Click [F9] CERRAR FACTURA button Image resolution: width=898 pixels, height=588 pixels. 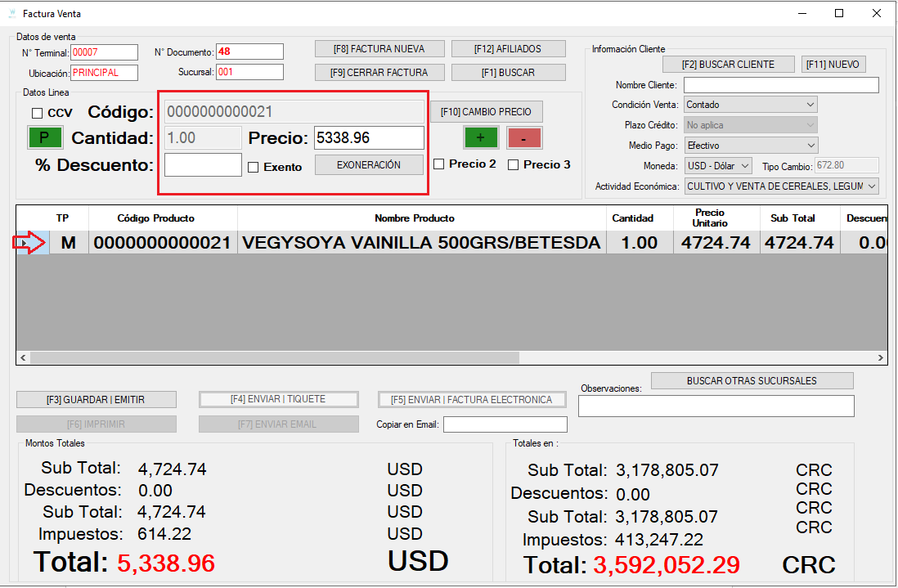coord(379,73)
